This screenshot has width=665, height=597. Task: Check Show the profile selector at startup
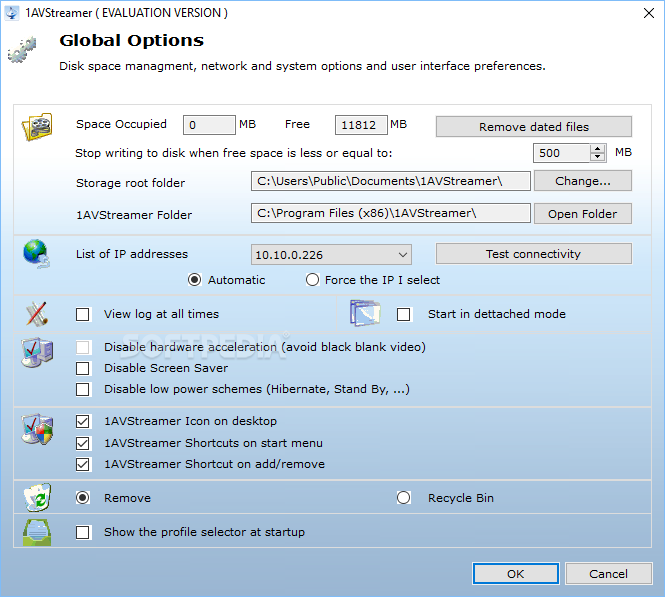coord(83,532)
